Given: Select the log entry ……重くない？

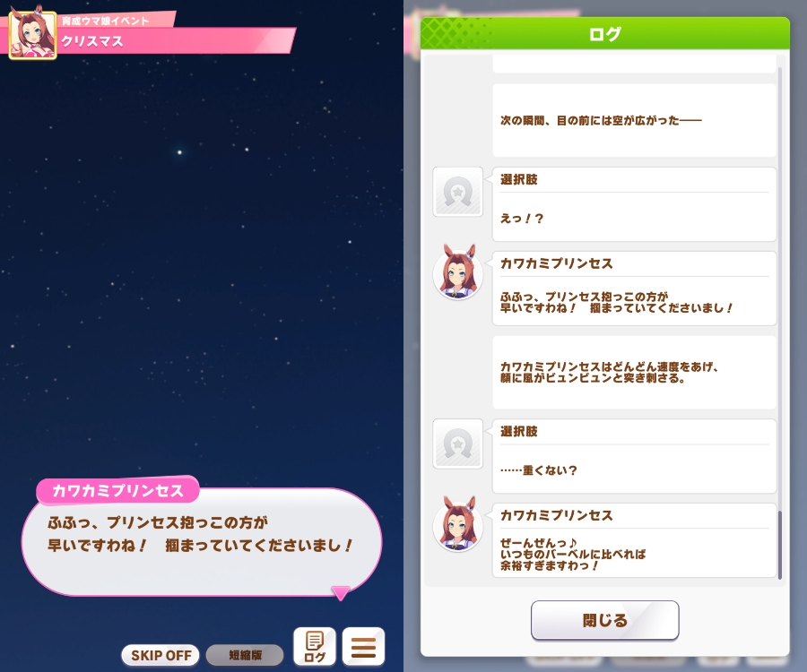Looking at the screenshot, I should pyautogui.click(x=634, y=456).
